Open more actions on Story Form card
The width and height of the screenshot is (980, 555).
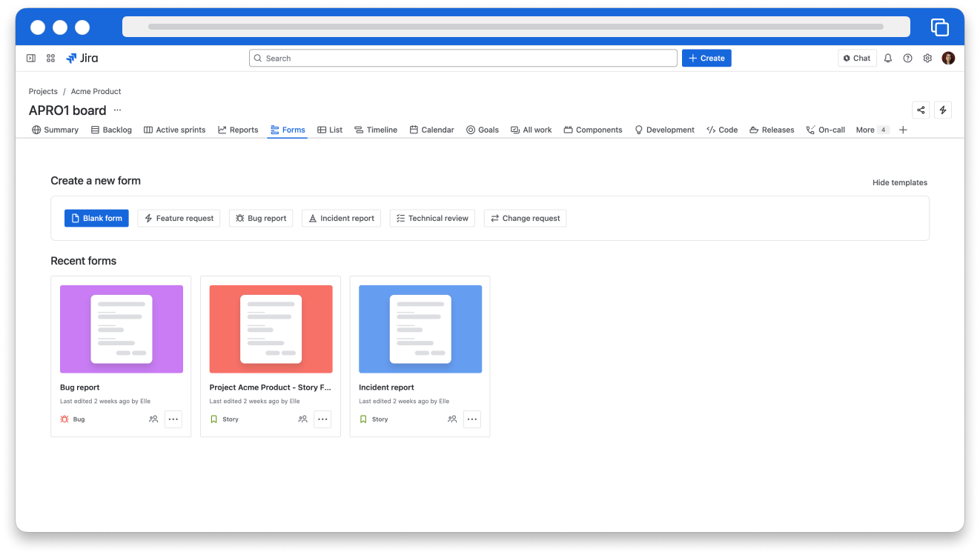tap(322, 419)
